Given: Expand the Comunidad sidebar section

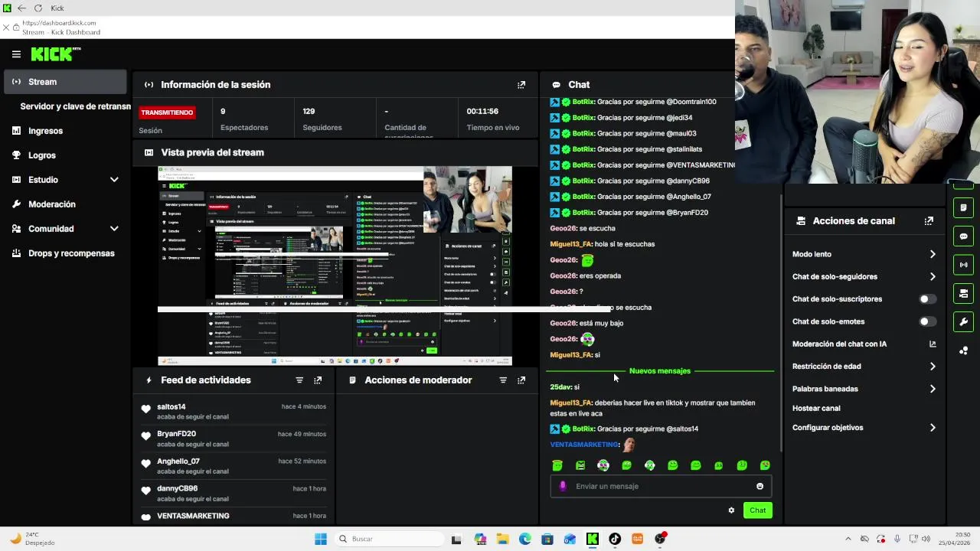Looking at the screenshot, I should coord(114,229).
